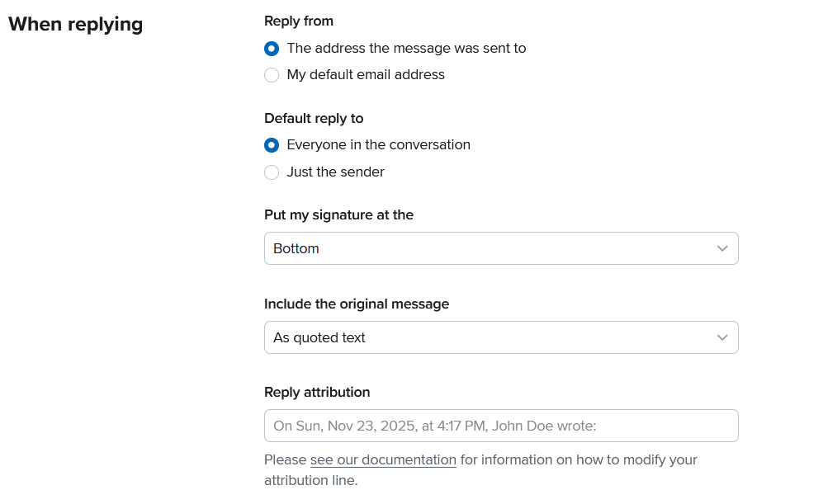Open the signature placement dropdown

[x=501, y=248]
